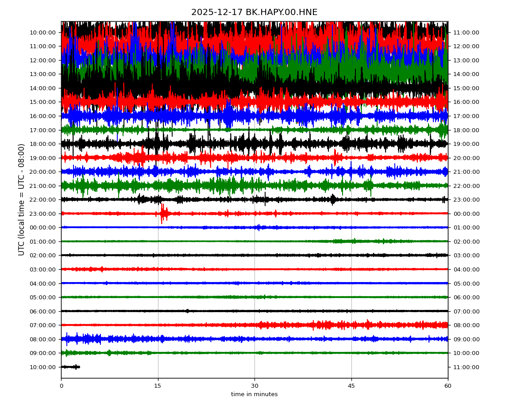Click the left-axis 17:00:00 time label

(43, 130)
